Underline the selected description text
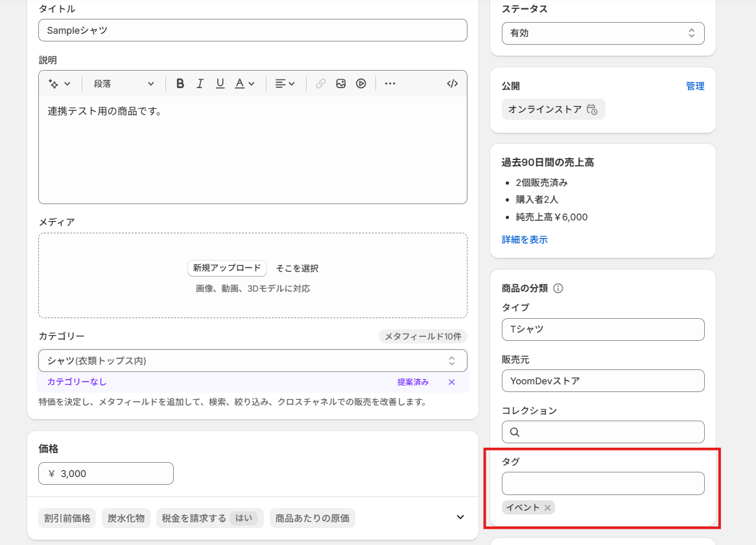The height and width of the screenshot is (545, 756). coord(220,84)
